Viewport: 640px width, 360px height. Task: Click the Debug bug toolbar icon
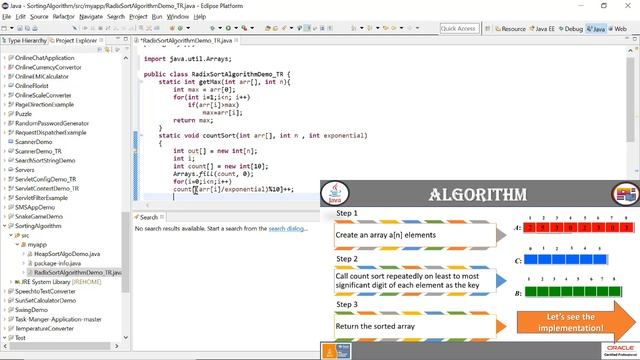point(212,28)
